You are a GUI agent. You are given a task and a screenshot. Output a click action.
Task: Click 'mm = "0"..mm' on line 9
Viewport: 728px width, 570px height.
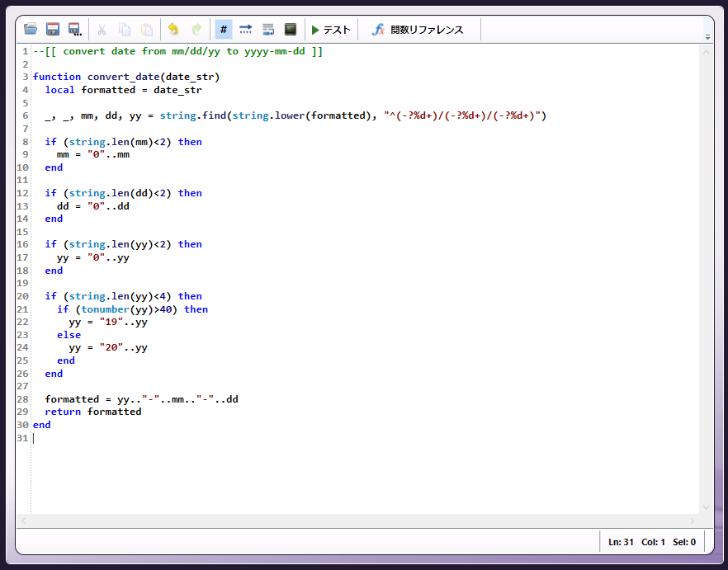(x=93, y=154)
